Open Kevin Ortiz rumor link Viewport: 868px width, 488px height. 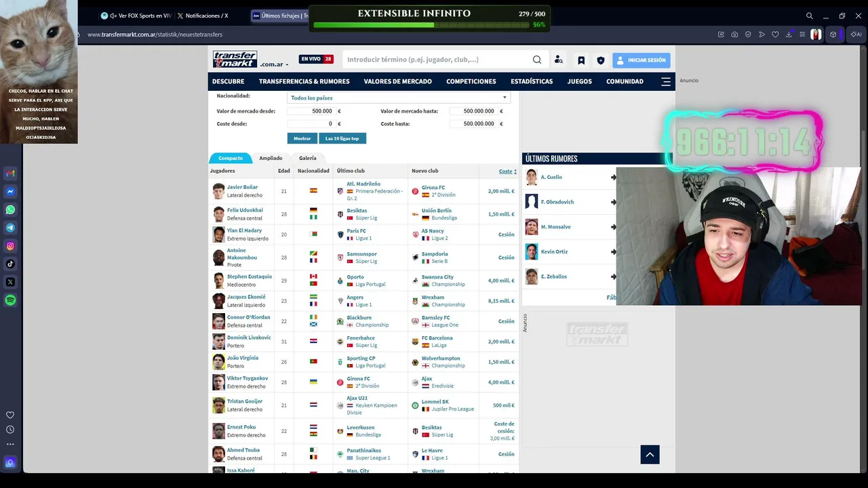[554, 252]
